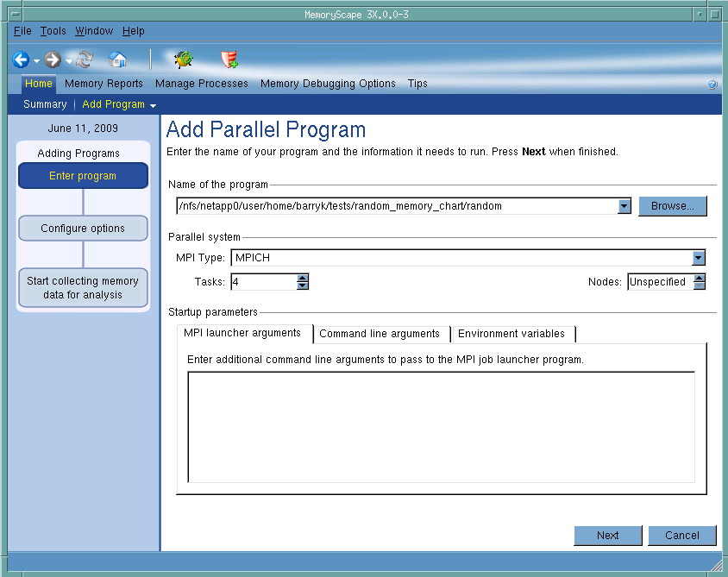The image size is (728, 577).
Task: Click the help icon on tab bar
Action: [712, 85]
